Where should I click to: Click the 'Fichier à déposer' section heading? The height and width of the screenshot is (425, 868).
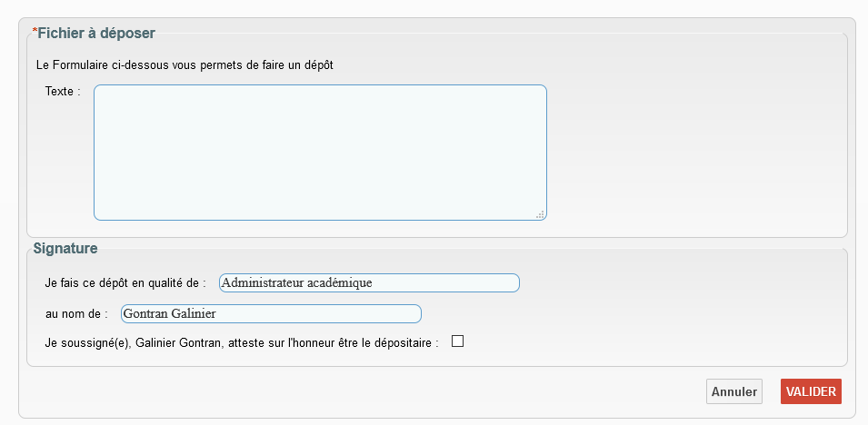click(96, 34)
